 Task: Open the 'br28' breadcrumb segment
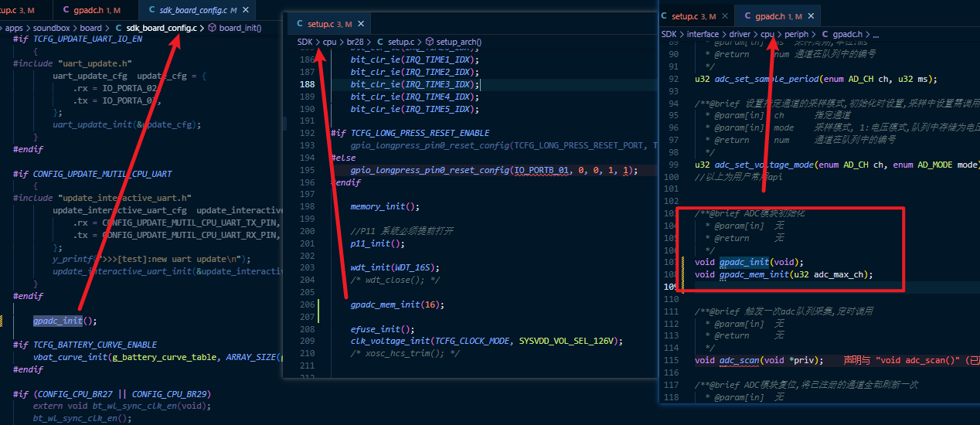click(355, 42)
